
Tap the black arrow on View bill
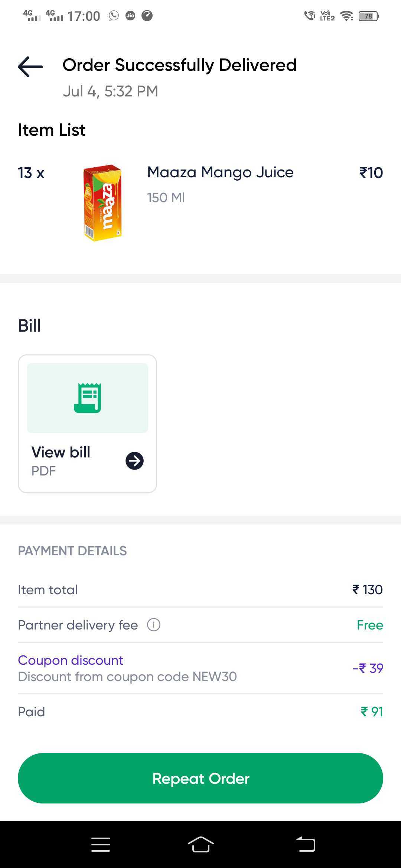(134, 461)
